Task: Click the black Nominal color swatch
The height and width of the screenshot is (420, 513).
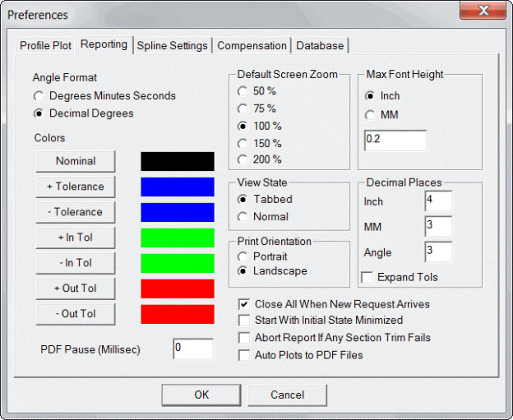Action: pos(178,161)
